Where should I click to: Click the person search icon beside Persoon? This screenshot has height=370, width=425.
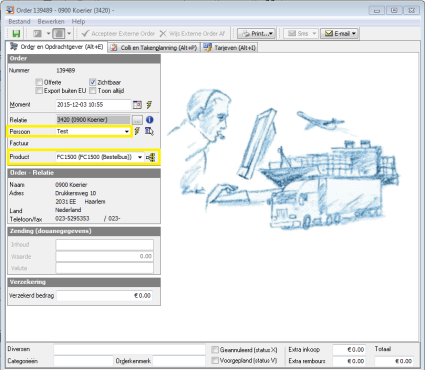coord(149,131)
